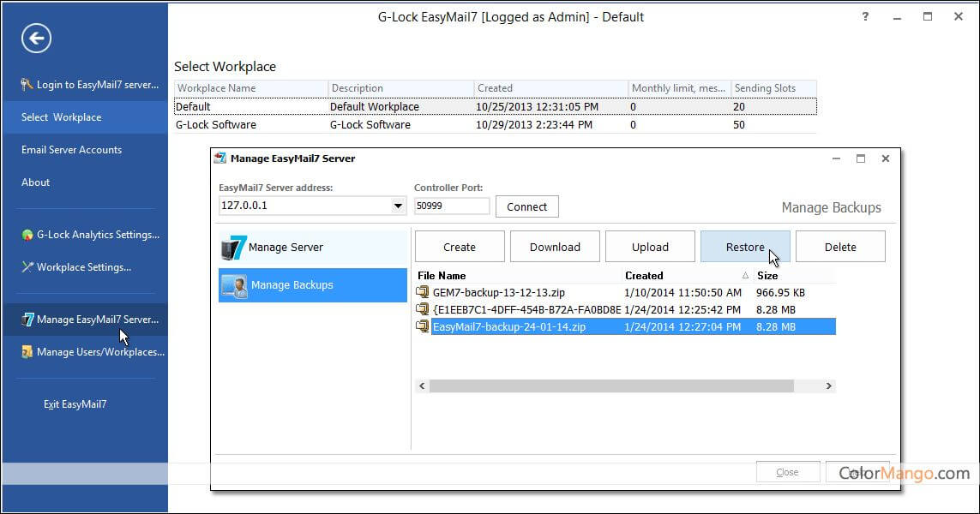Screen dimensions: 980x514
Task: Click the 10/29/2013 2:23:44 PM created cell
Action: coord(534,125)
